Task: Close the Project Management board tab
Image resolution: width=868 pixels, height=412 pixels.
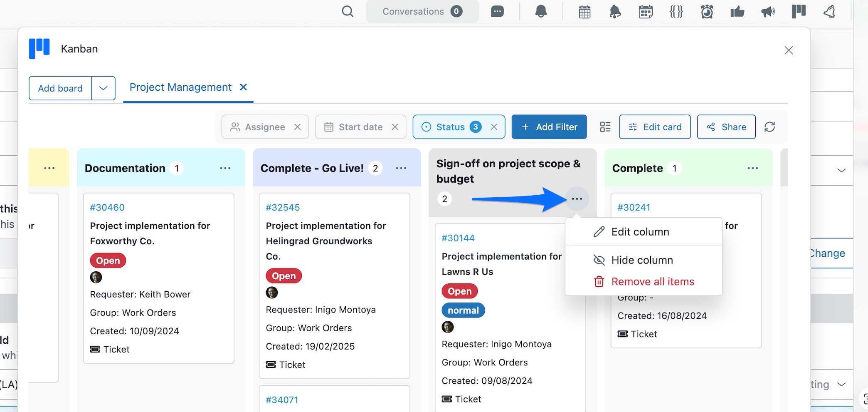Action: (244, 87)
